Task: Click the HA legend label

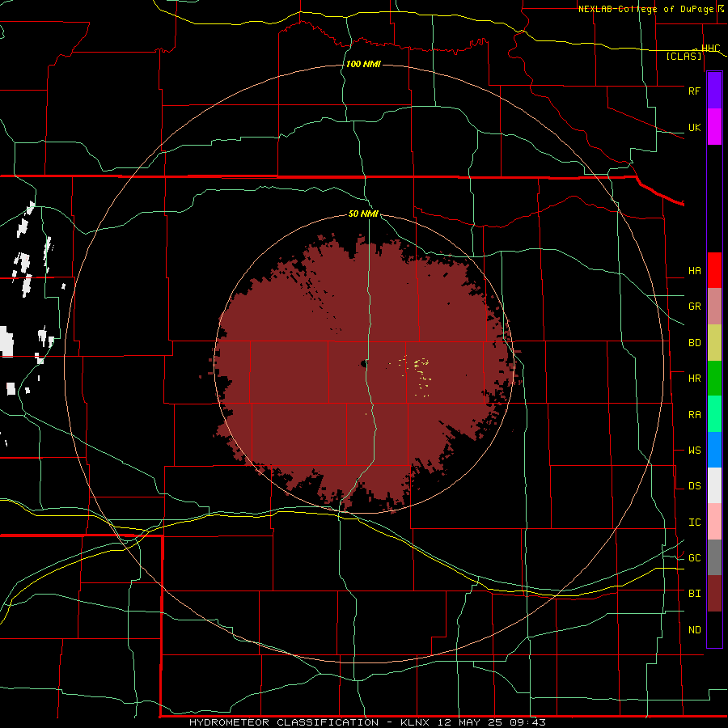Action: (694, 270)
